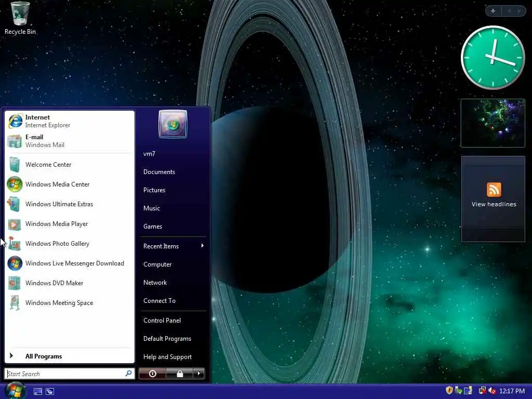Expand All Programs list
This screenshot has height=399, width=532.
pos(70,356)
